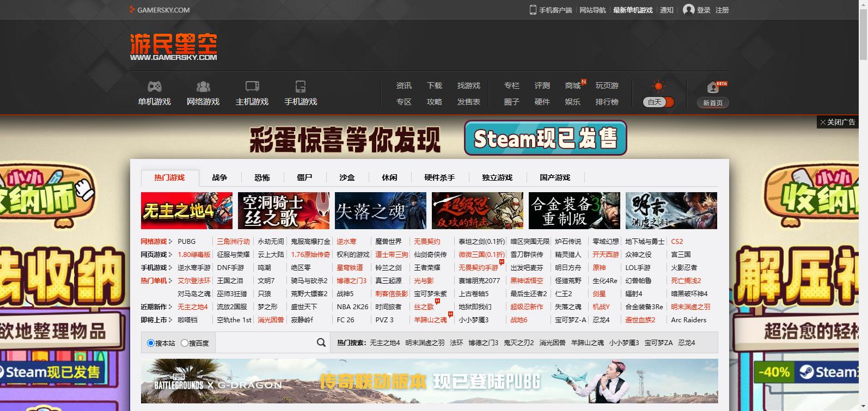The height and width of the screenshot is (411, 868).
Task: Open 单机游戏 gamepad icon
Action: tap(155, 87)
